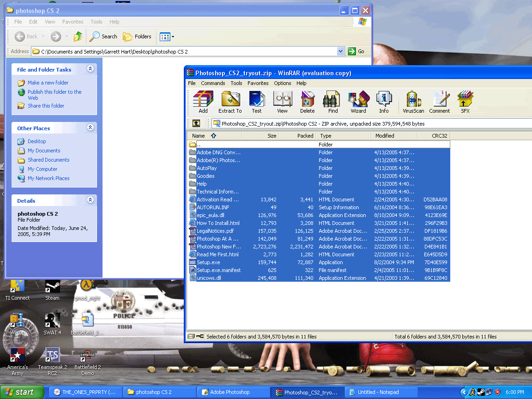Click the Share this folder link

(46, 106)
